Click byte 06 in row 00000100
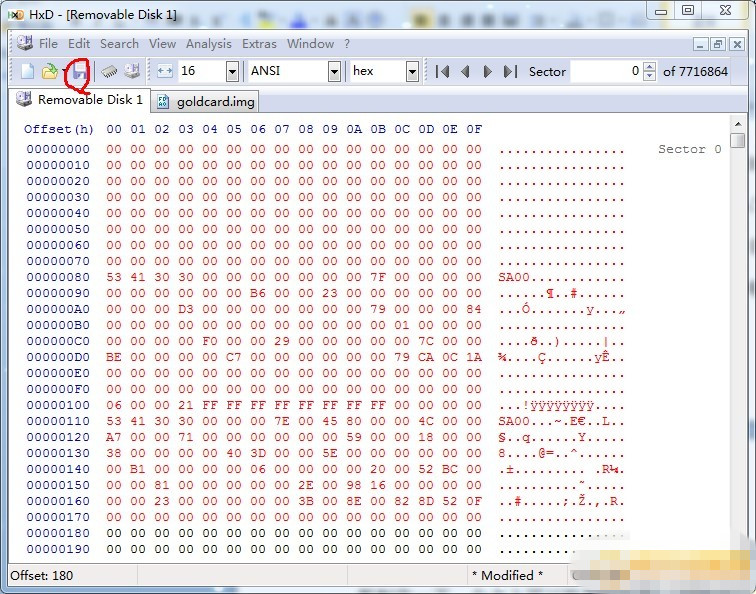This screenshot has height=594, width=756. 114,405
